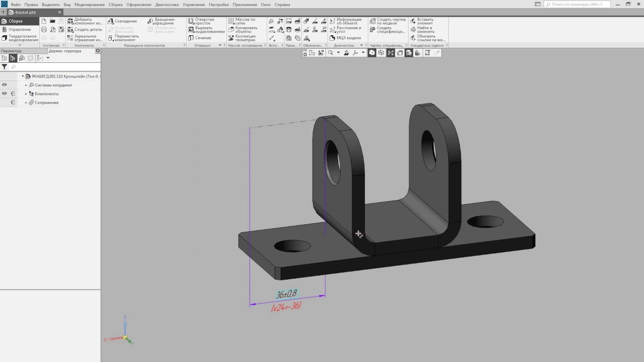This screenshot has width=644, height=362.
Task: Click the Print icon in the Системная group
Action: click(44, 30)
